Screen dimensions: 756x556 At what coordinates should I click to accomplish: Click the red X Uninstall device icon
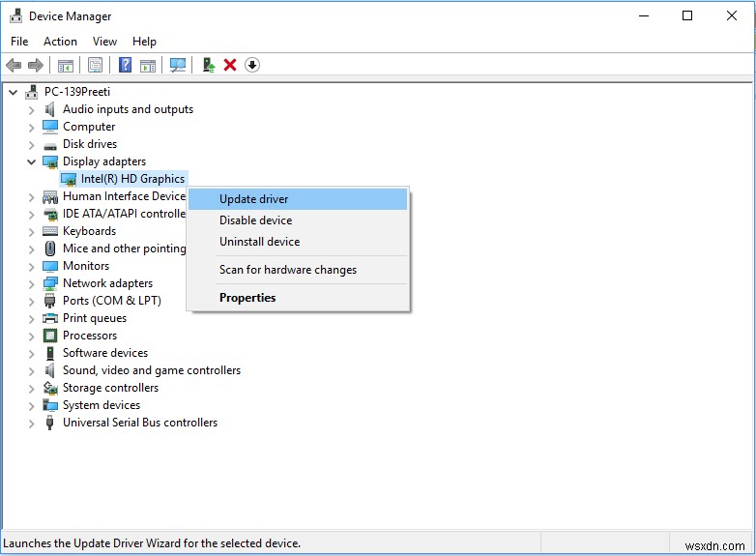coord(230,65)
